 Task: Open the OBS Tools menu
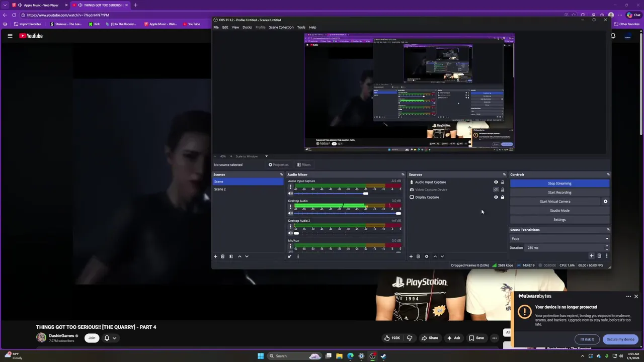coord(301,27)
